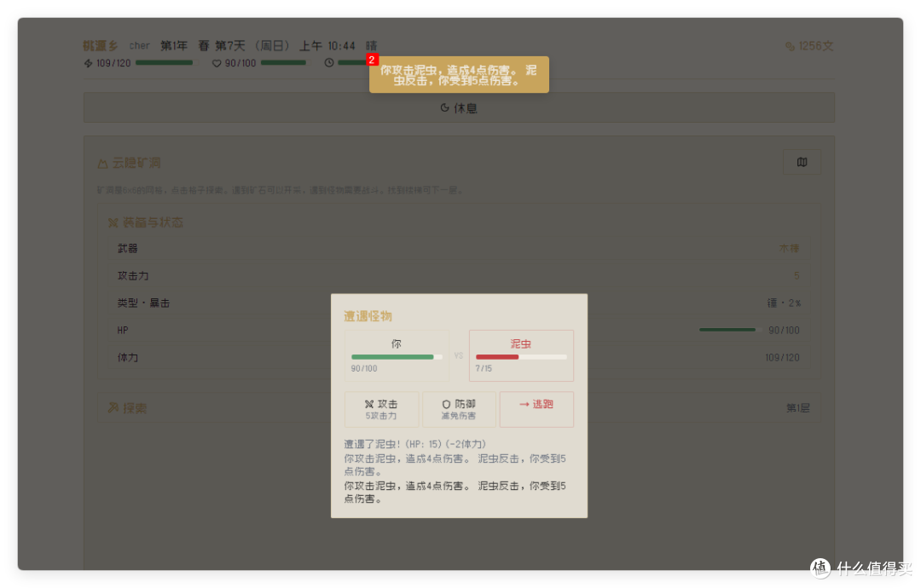
Task: Open the mine map icon button
Action: [802, 162]
